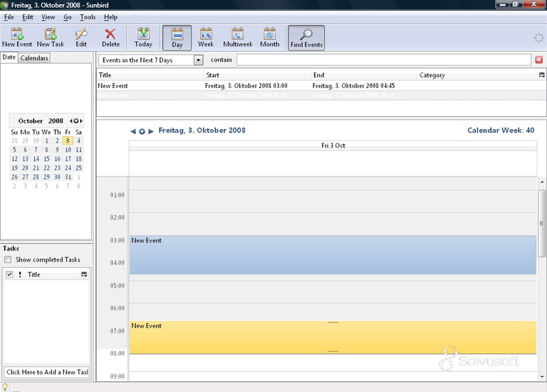Image resolution: width=547 pixels, height=392 pixels.
Task: Sort event list by Category column
Action: pyautogui.click(x=477, y=75)
